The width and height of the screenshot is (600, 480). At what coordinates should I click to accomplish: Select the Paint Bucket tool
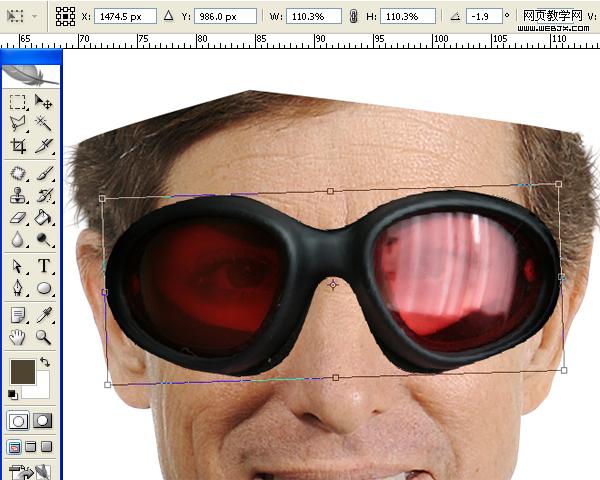coord(43,217)
